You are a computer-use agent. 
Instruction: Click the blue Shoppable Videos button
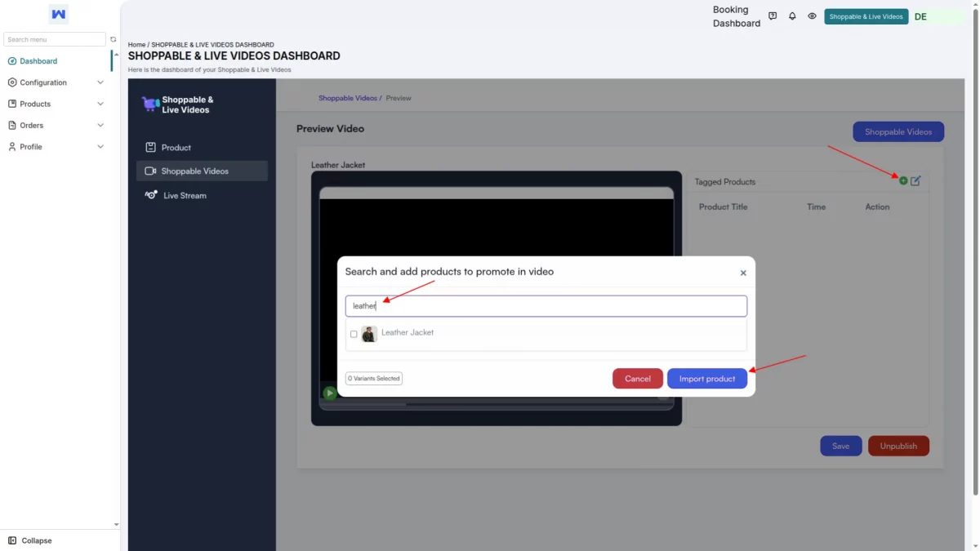tap(898, 131)
